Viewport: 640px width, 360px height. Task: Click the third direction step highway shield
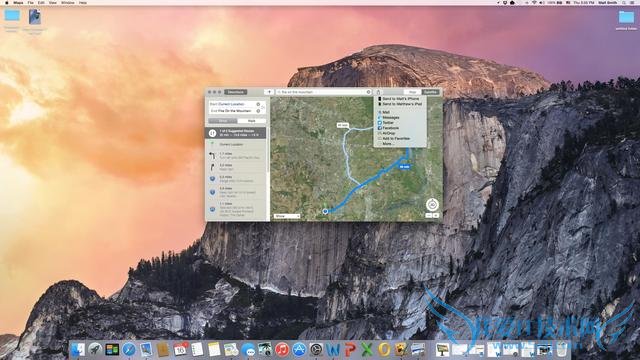(x=212, y=179)
